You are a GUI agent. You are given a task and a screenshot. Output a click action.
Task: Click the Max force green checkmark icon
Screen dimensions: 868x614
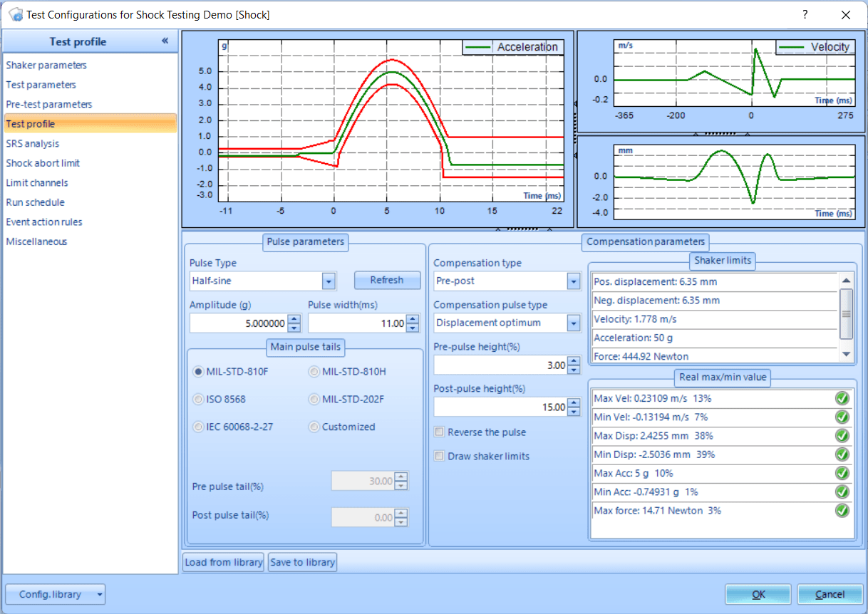842,510
